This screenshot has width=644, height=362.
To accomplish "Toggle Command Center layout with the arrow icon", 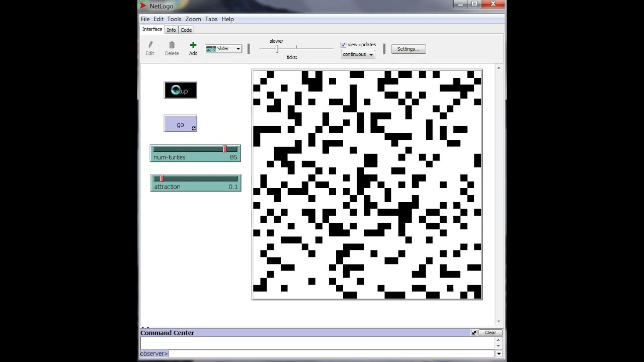I will 474,333.
